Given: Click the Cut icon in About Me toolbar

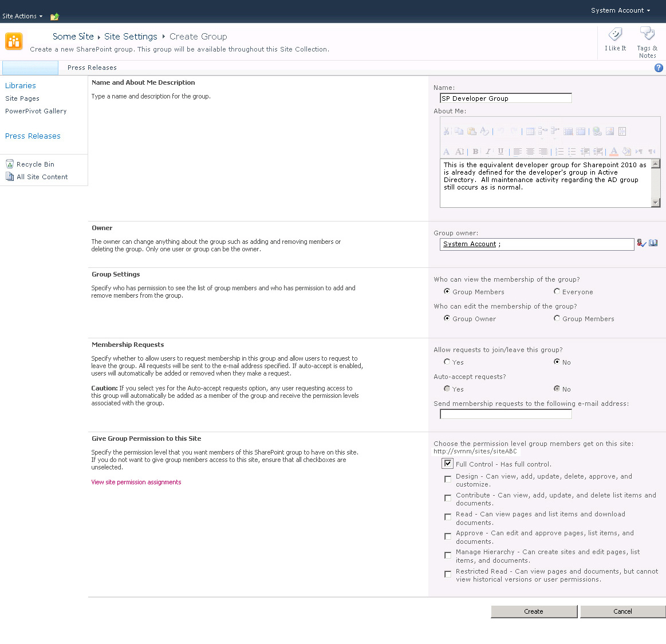Looking at the screenshot, I should coord(447,131).
